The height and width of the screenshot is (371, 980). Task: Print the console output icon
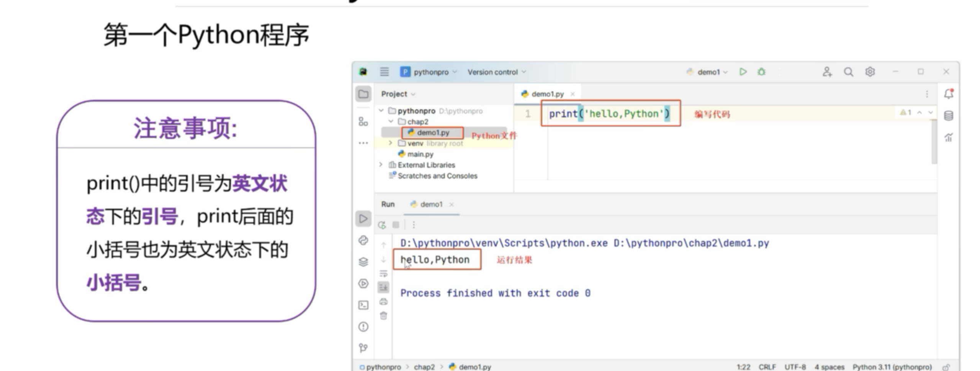click(383, 302)
